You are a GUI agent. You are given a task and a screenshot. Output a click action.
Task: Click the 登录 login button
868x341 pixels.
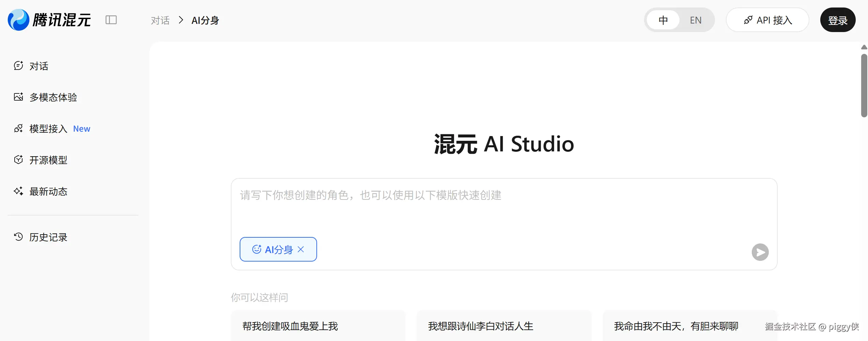coord(838,20)
